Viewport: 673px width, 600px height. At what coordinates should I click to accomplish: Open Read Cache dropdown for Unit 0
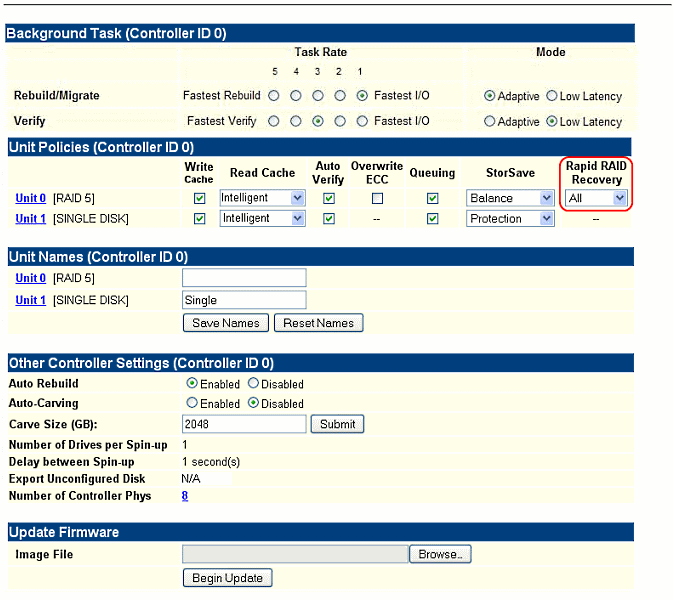[263, 198]
